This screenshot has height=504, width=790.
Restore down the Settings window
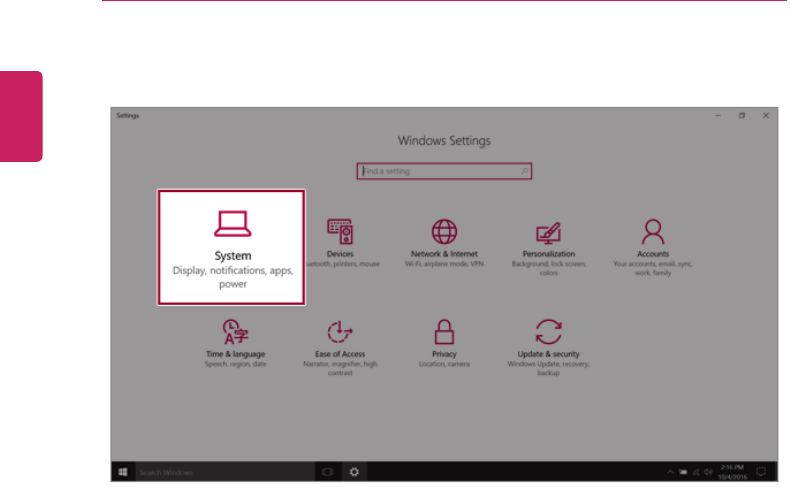pyautogui.click(x=742, y=115)
